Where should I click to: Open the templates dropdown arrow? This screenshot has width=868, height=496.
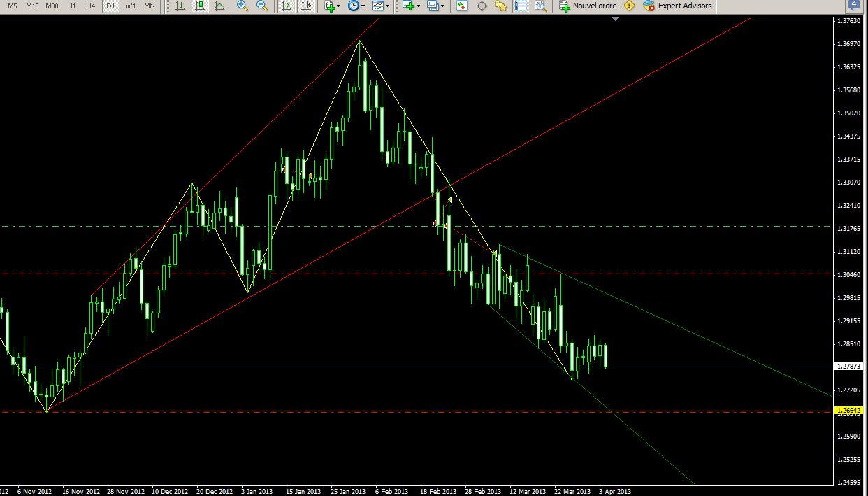click(388, 6)
